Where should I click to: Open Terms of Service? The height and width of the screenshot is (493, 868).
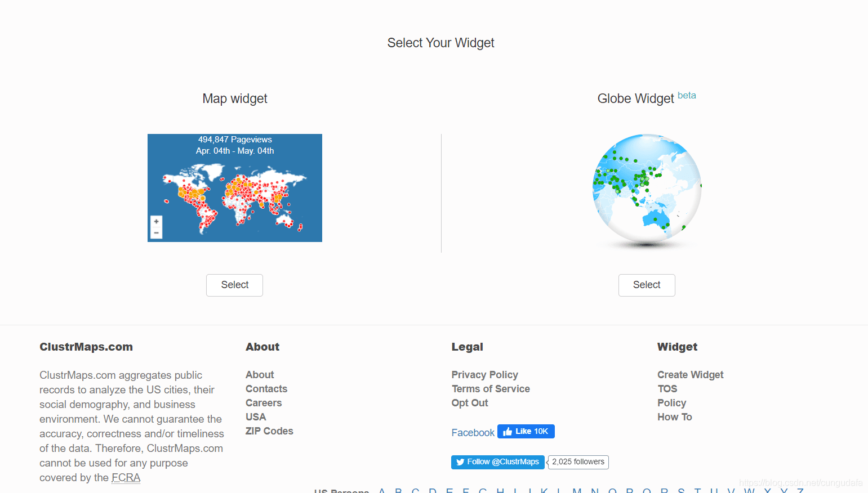click(491, 389)
